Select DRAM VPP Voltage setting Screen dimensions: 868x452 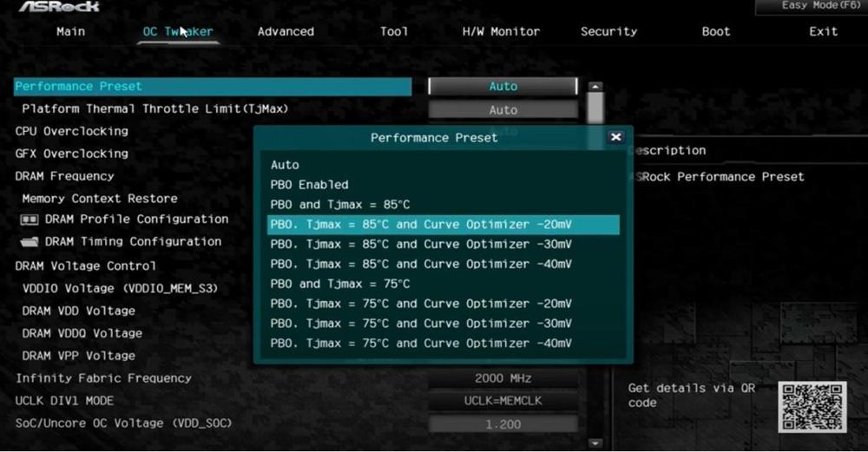[x=78, y=356]
